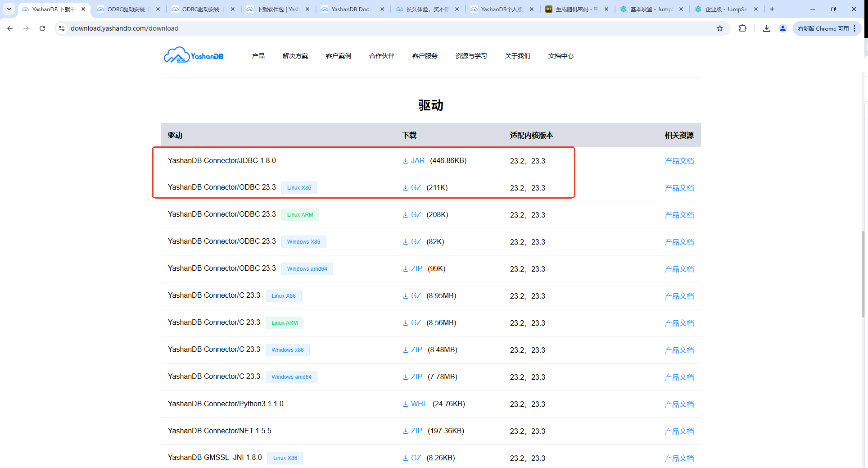Switch to the 企业版 JumpServer tab
Image resolution: width=868 pixels, height=468 pixels.
[726, 9]
